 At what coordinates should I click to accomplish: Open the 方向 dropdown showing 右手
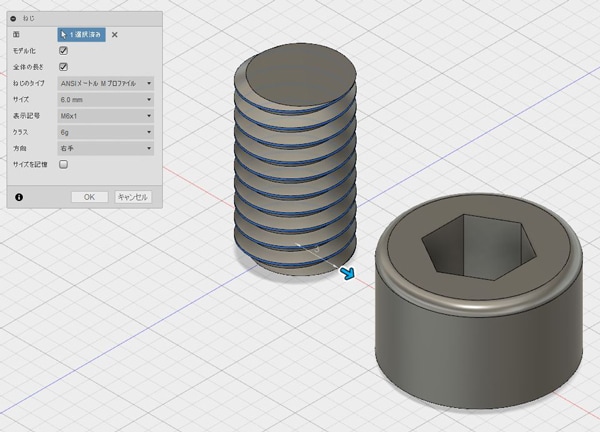(106, 148)
